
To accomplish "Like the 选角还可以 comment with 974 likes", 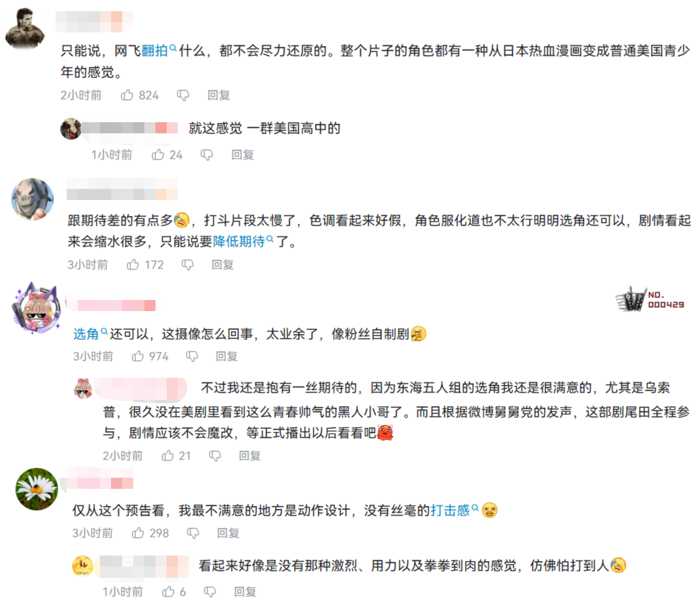I will pyautogui.click(x=138, y=356).
